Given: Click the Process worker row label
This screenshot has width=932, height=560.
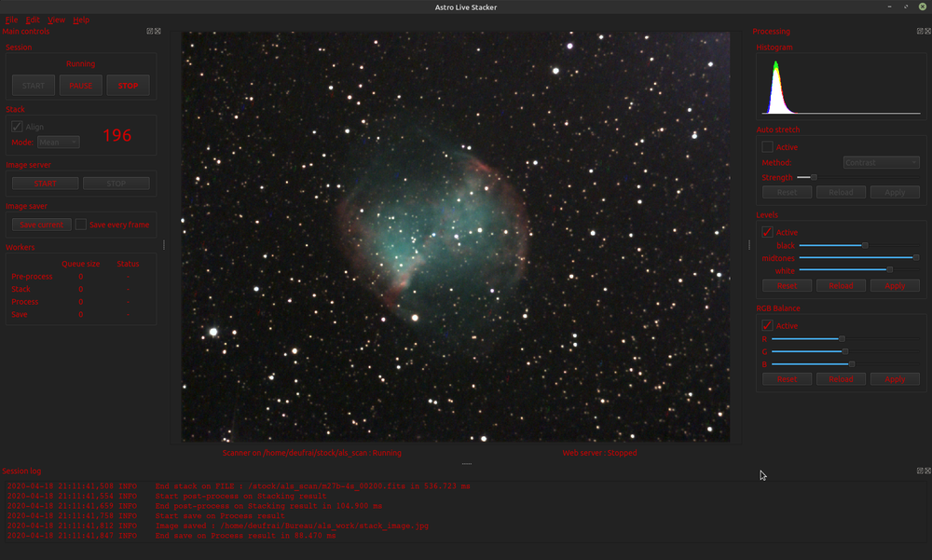Looking at the screenshot, I should tap(25, 301).
